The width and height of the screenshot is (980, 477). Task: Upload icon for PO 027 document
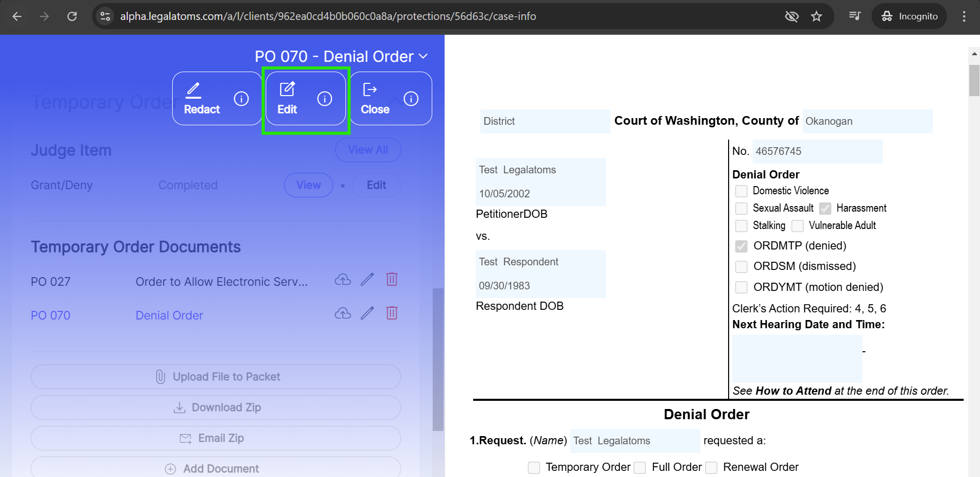(x=343, y=280)
